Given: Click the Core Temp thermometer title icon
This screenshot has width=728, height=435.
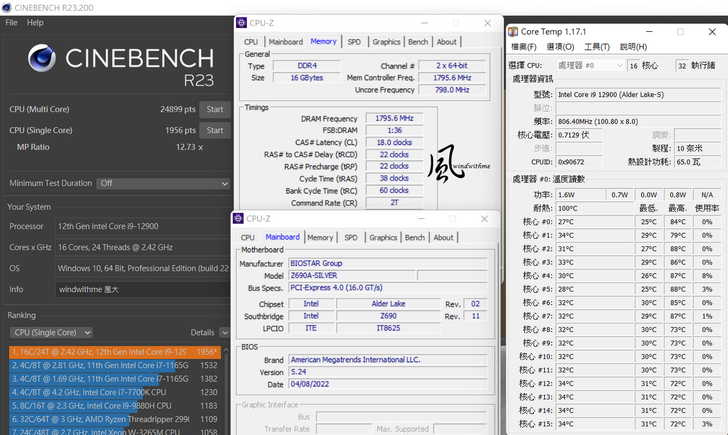Looking at the screenshot, I should pyautogui.click(x=513, y=31).
